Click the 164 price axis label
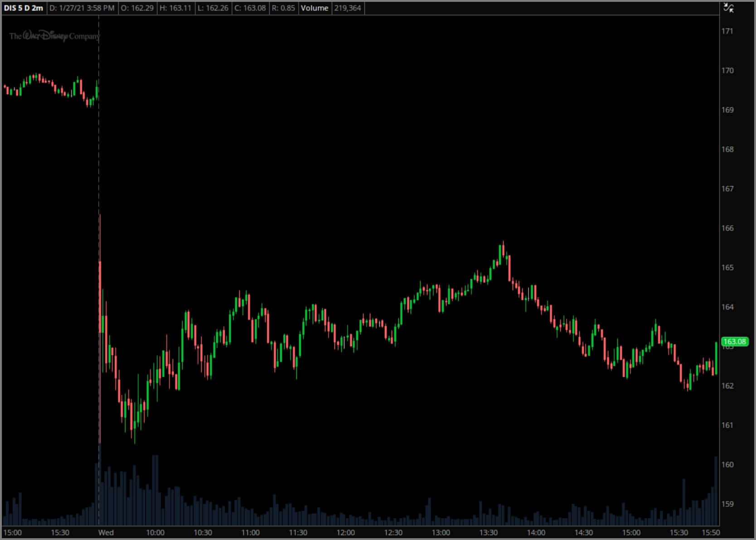The width and height of the screenshot is (756, 540). click(x=727, y=307)
